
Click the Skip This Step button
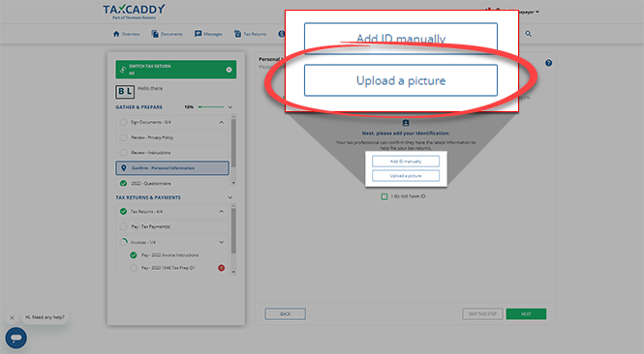tap(482, 313)
